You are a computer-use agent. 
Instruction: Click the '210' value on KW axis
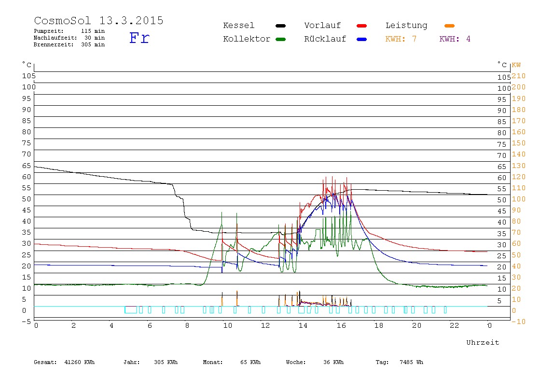pyautogui.click(x=518, y=76)
